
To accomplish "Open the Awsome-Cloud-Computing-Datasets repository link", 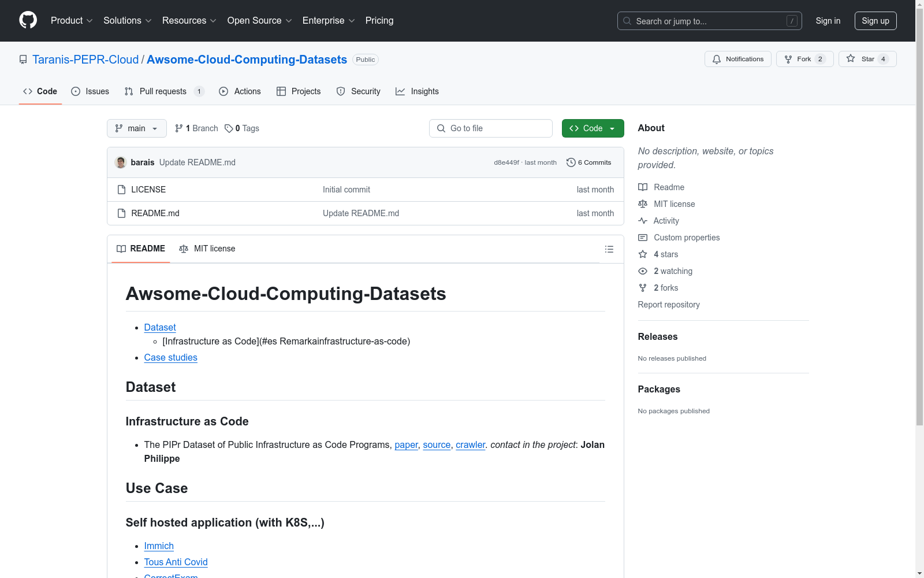I will [247, 60].
